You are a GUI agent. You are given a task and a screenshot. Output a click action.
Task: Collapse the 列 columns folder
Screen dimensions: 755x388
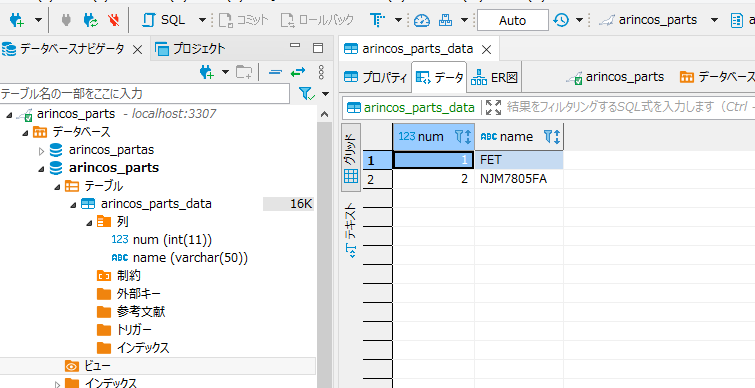coord(89,222)
